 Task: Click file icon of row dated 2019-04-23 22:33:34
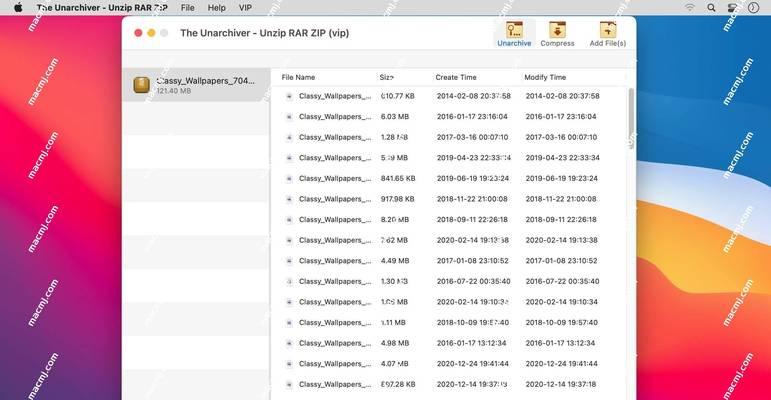(x=289, y=158)
